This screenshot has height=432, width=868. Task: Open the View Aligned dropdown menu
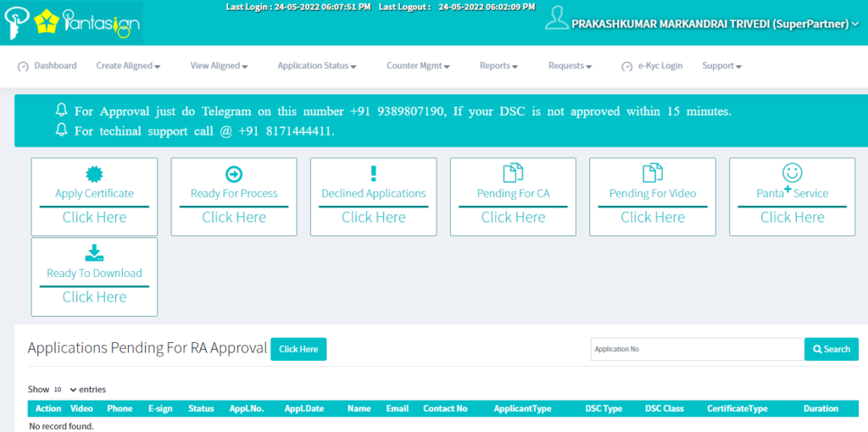pyautogui.click(x=219, y=66)
